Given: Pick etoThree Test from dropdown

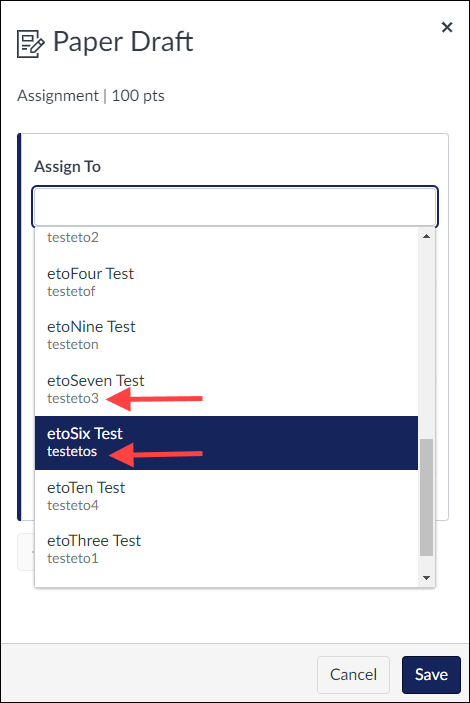Looking at the screenshot, I should pyautogui.click(x=226, y=549).
